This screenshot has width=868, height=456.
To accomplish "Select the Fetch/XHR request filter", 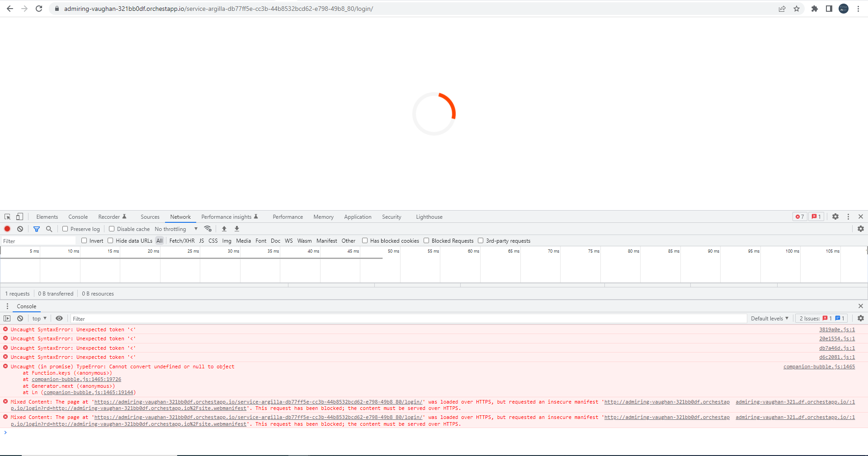I will [182, 240].
